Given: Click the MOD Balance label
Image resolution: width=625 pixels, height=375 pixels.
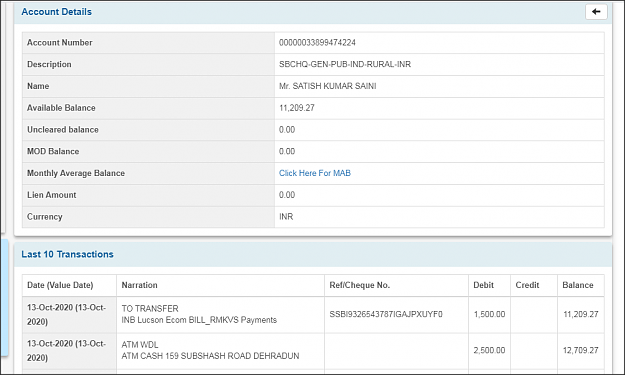Looking at the screenshot, I should coord(53,151).
